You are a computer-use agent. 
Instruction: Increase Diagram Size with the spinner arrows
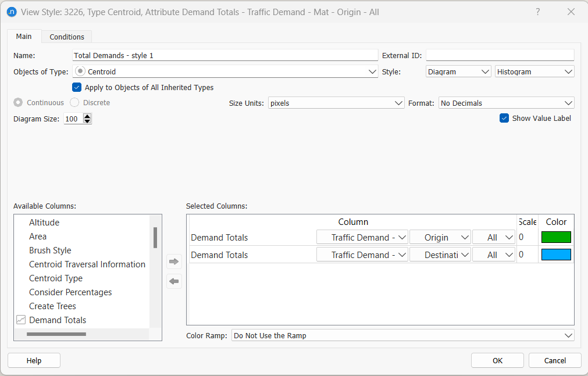[87, 116]
